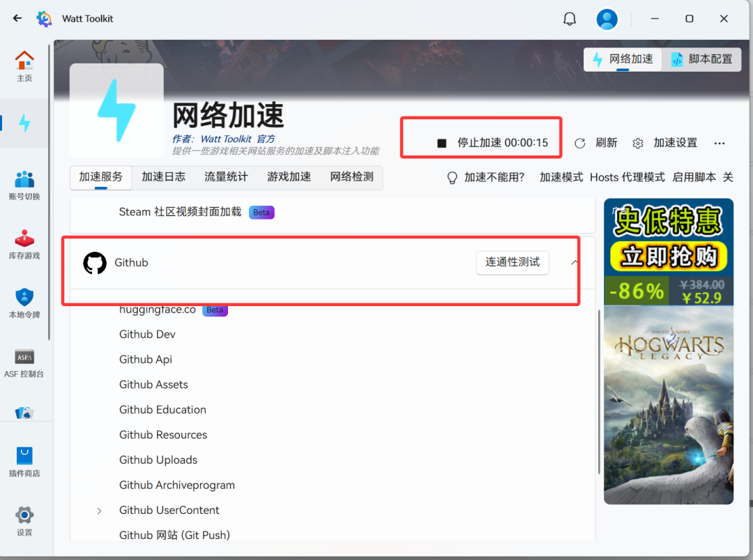Select the Github Api entry
This screenshot has height=560, width=753.
tap(146, 359)
